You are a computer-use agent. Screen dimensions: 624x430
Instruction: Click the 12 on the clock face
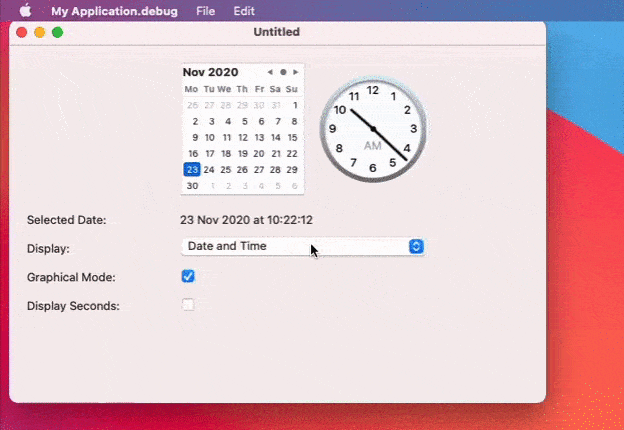pos(373,90)
